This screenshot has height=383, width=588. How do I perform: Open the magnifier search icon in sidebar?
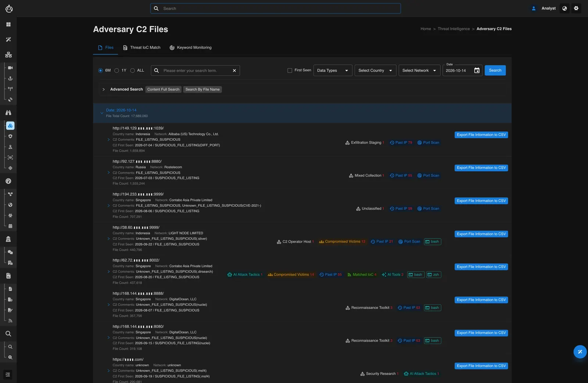click(x=8, y=334)
